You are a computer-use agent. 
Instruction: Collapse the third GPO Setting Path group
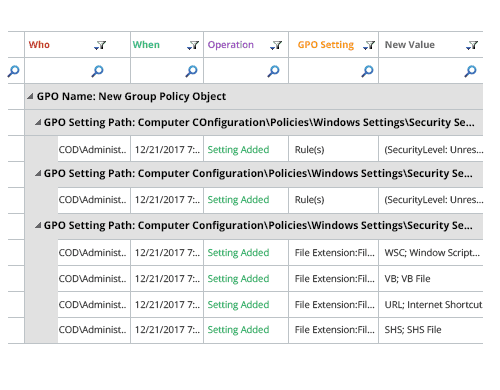click(38, 225)
